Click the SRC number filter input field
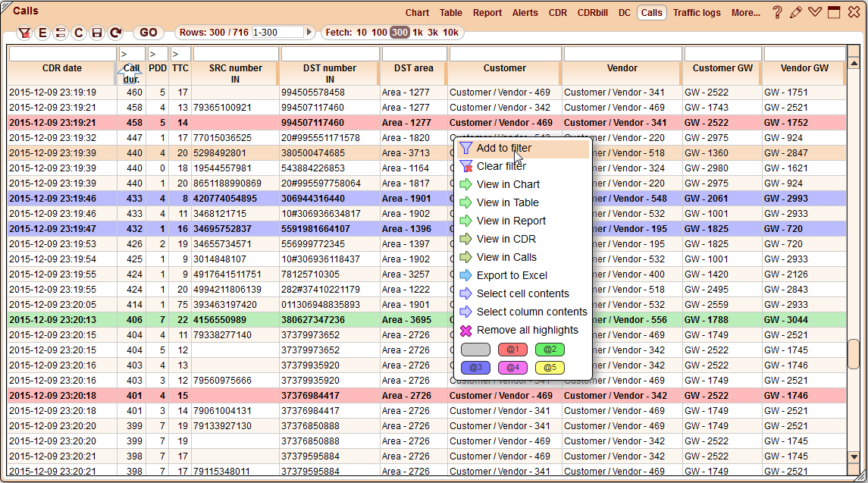This screenshot has width=868, height=483. (x=237, y=54)
